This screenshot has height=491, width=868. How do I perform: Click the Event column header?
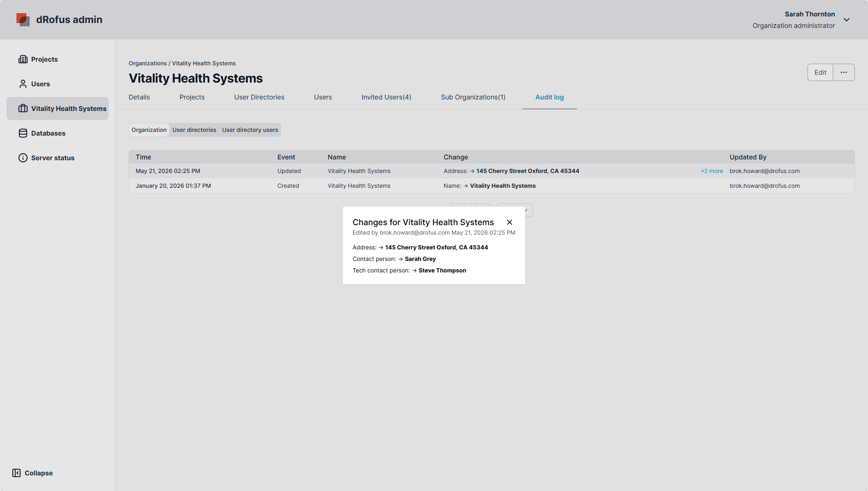click(x=286, y=157)
